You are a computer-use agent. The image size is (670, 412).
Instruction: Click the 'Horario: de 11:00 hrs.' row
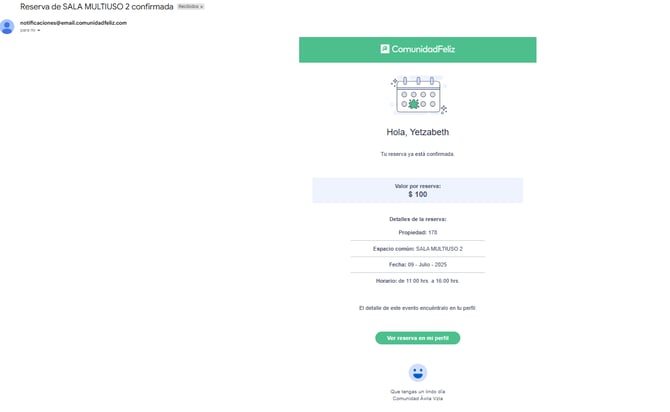(417, 280)
